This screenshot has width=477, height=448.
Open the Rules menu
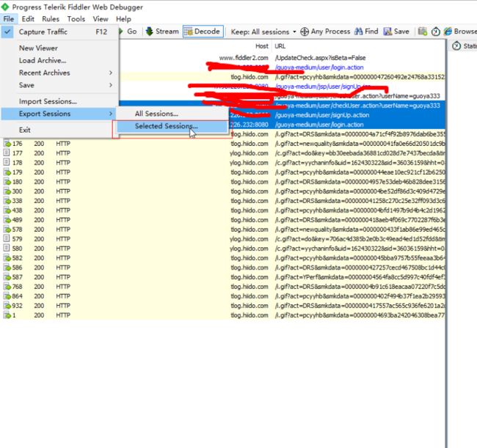tap(51, 19)
